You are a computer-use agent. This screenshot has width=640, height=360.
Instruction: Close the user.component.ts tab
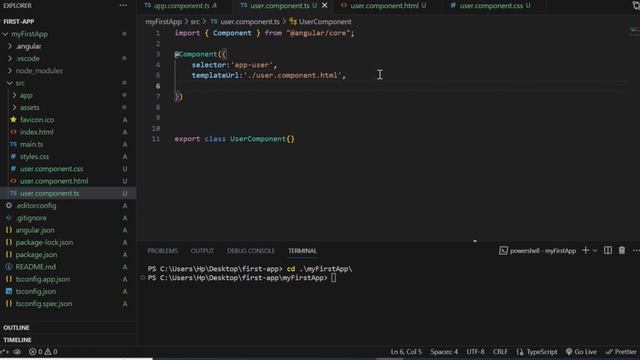[x=324, y=5]
